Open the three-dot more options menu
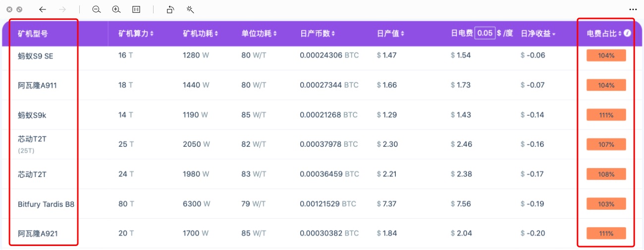 [633, 9]
